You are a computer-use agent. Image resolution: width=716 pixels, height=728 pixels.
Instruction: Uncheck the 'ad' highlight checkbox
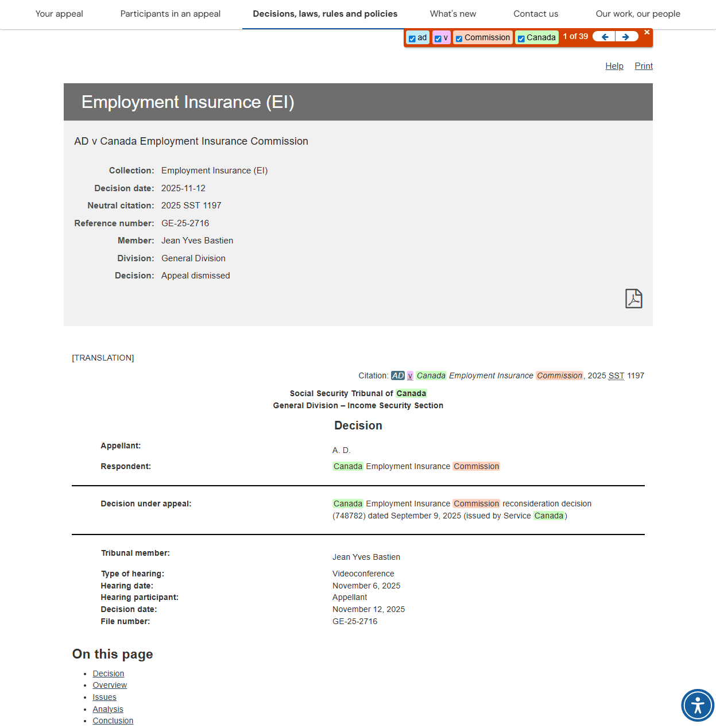[412, 38]
